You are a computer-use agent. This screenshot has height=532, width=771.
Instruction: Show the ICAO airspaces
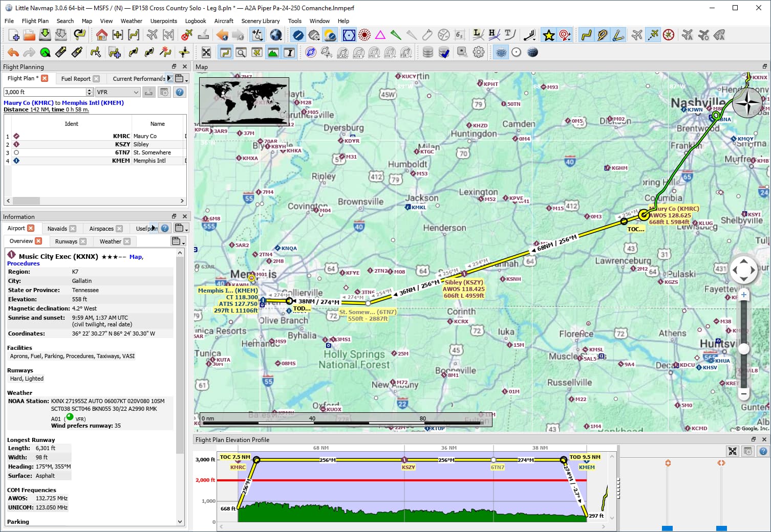click(343, 52)
